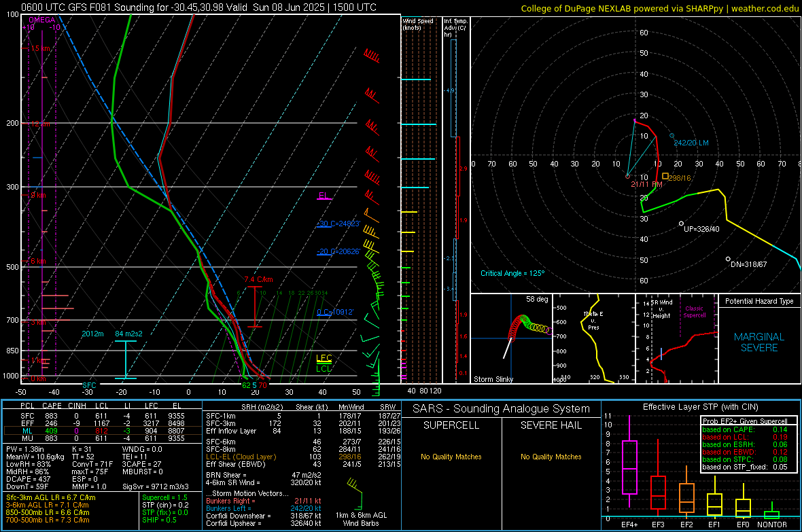Select the highlighted ML parcel row label
Screen dimensions: 802x532
tap(27, 431)
